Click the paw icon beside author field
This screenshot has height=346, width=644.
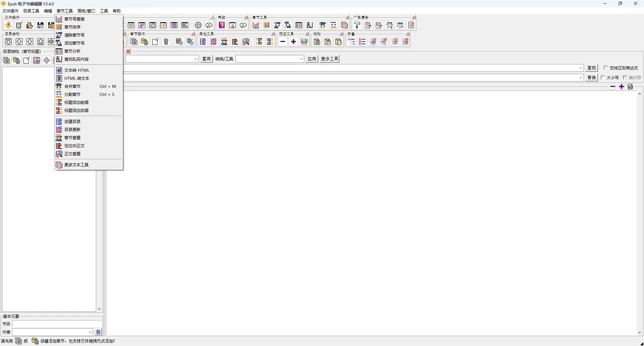[98, 332]
